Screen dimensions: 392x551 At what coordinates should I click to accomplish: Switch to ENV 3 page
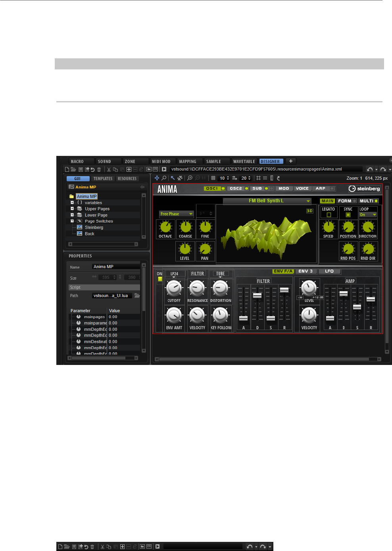pos(306,271)
